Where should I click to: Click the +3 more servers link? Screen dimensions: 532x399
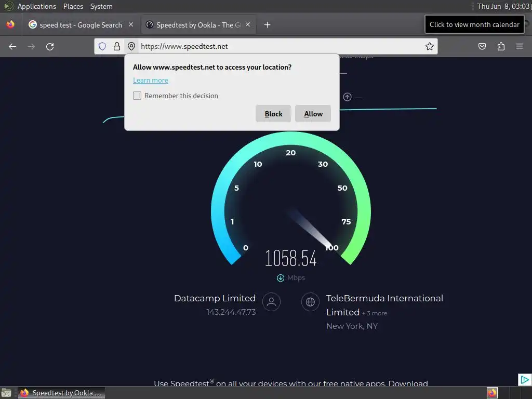point(375,313)
